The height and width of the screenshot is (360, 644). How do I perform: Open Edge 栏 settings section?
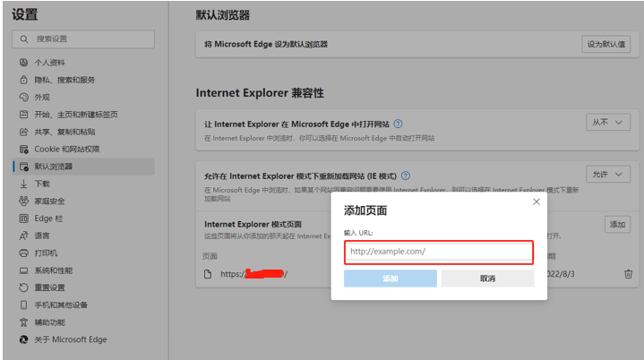click(84, 219)
